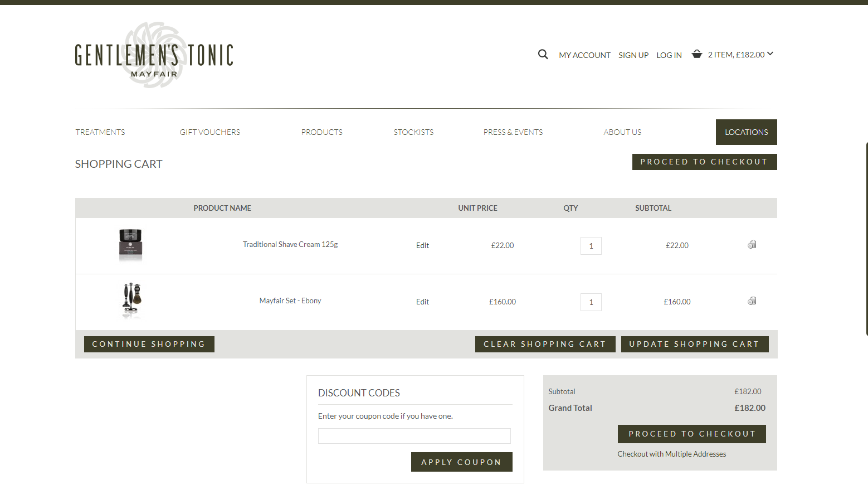Focus quantity field for Mayfair Set
Viewport: 868px width, 504px height.
pyautogui.click(x=591, y=302)
